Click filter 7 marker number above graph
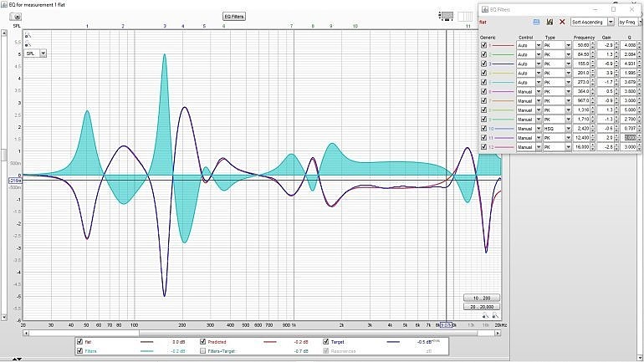Screen dimensions: 644x362 tap(292, 26)
